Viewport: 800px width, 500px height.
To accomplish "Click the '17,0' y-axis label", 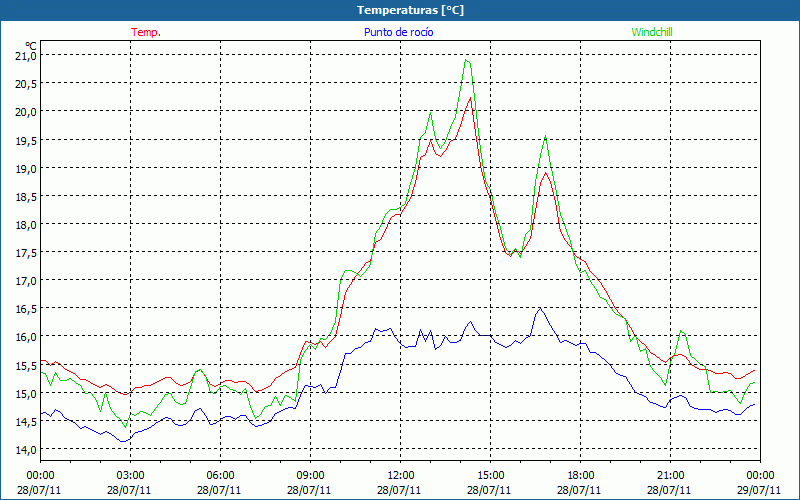I will (26, 281).
